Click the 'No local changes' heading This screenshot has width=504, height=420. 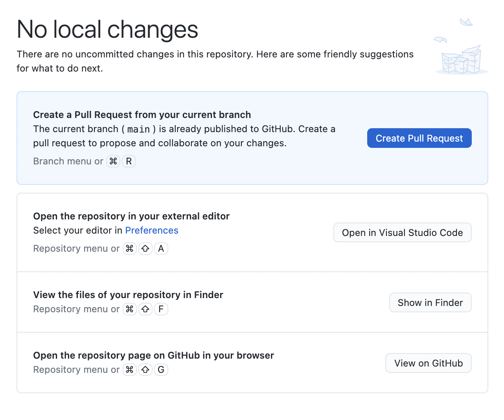[x=107, y=29]
